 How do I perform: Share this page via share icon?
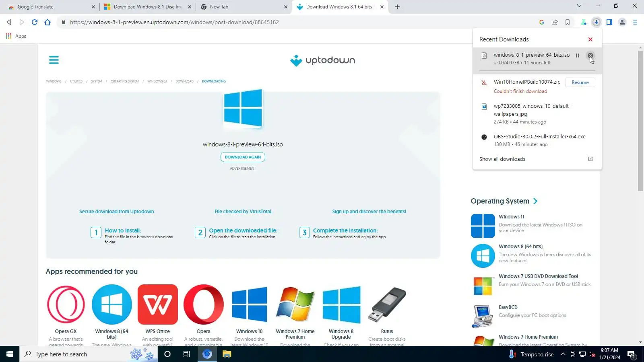555,22
